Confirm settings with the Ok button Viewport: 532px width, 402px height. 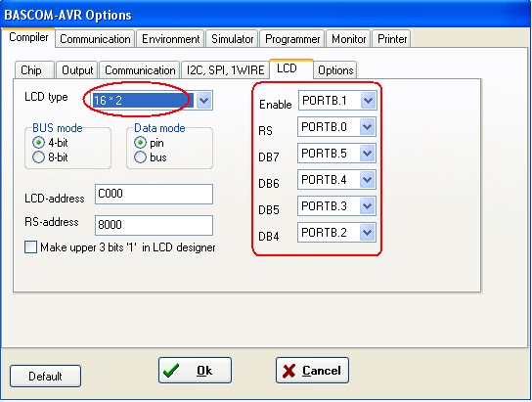[195, 370]
